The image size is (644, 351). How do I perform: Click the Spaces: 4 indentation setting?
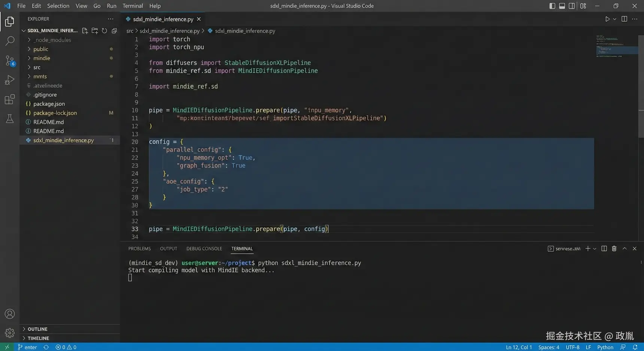[549, 347]
